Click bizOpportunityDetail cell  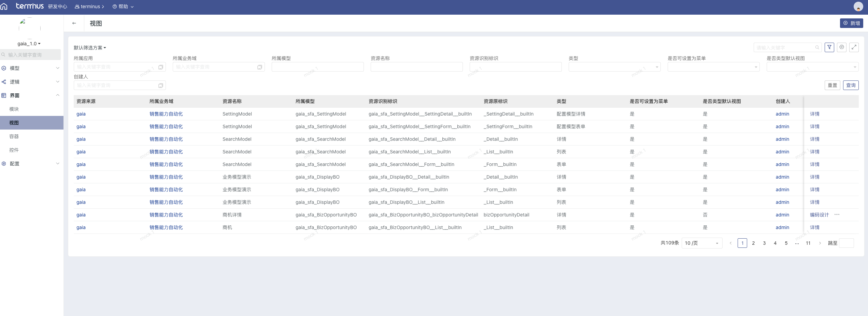[x=506, y=215]
